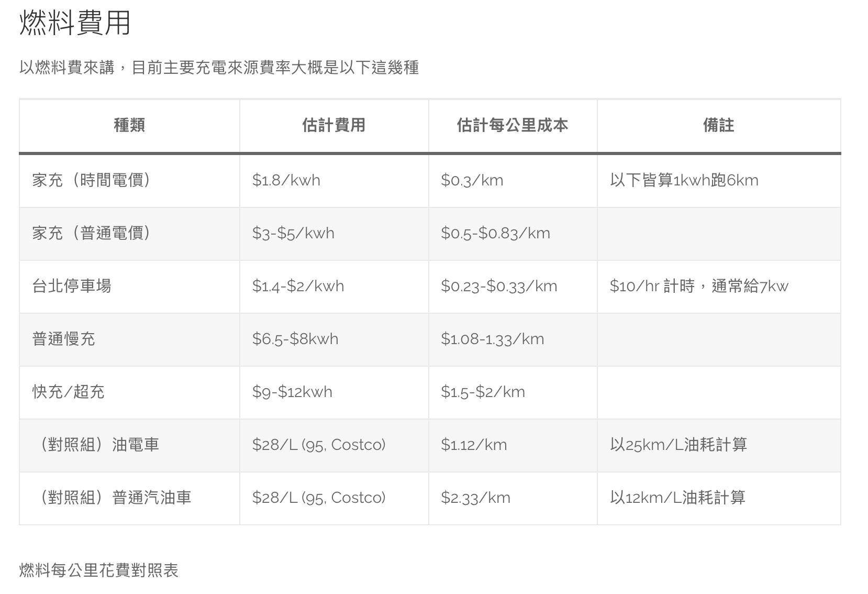The image size is (868, 594).
Task: Click the 以25km/L油耗計算 note cell
Action: coord(678,445)
